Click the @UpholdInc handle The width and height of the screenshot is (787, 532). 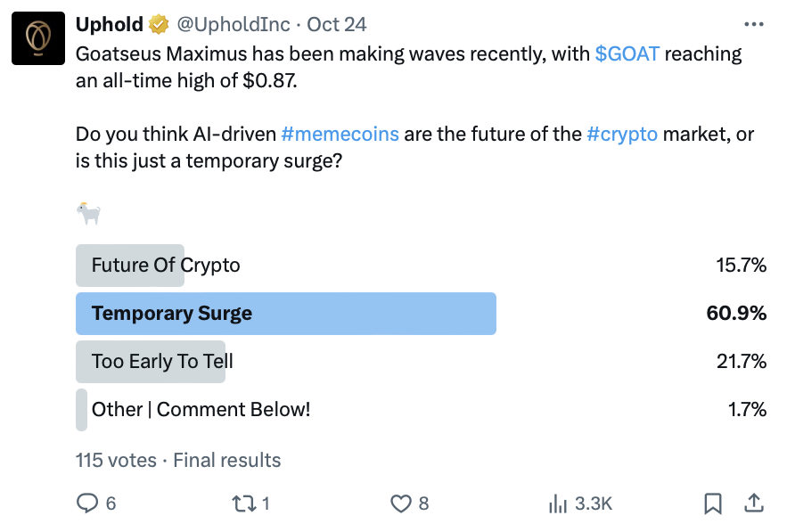[234, 25]
